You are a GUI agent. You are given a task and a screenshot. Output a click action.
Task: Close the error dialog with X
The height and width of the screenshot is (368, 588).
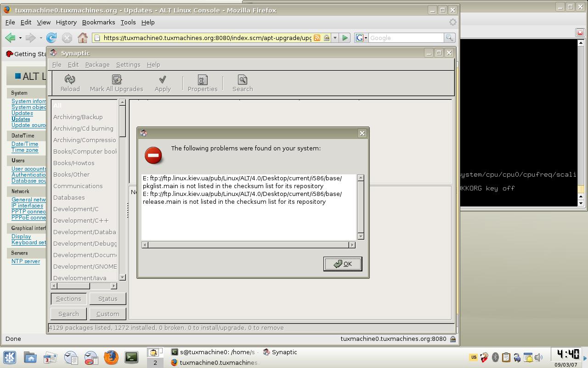(x=362, y=133)
